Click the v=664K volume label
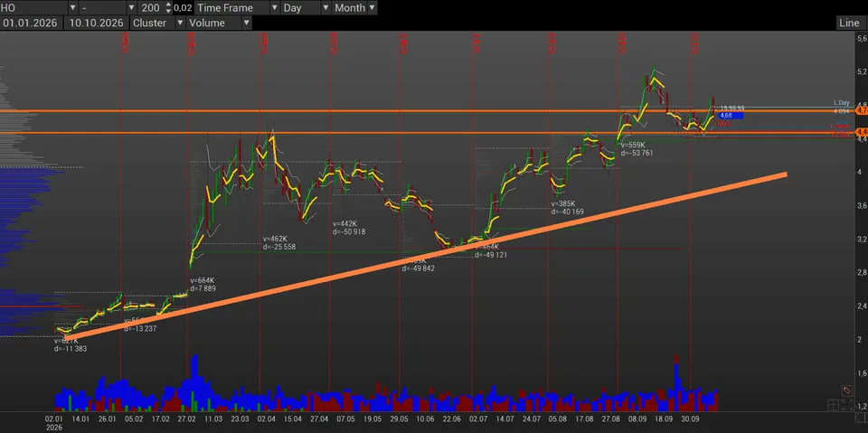The height and width of the screenshot is (433, 868). tap(202, 280)
